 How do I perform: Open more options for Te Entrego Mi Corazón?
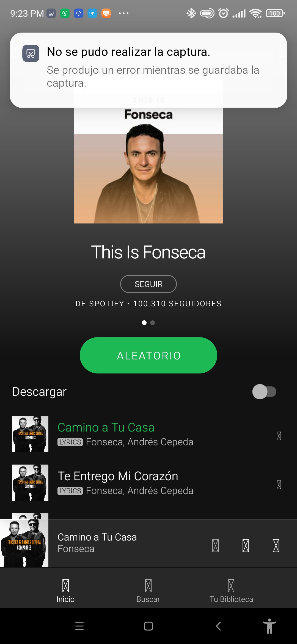pos(279,485)
